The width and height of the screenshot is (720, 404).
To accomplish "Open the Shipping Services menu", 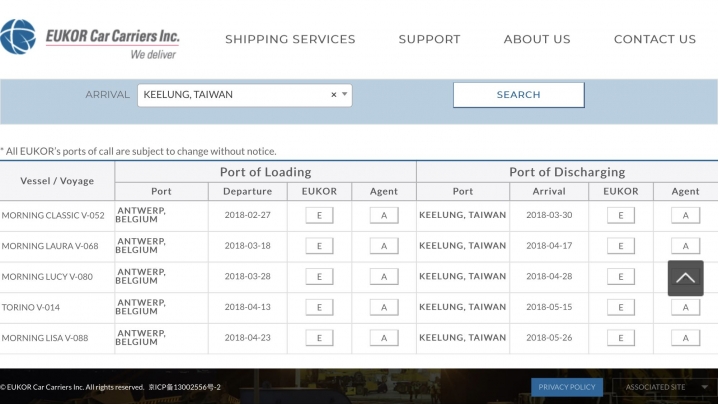I will [x=290, y=39].
